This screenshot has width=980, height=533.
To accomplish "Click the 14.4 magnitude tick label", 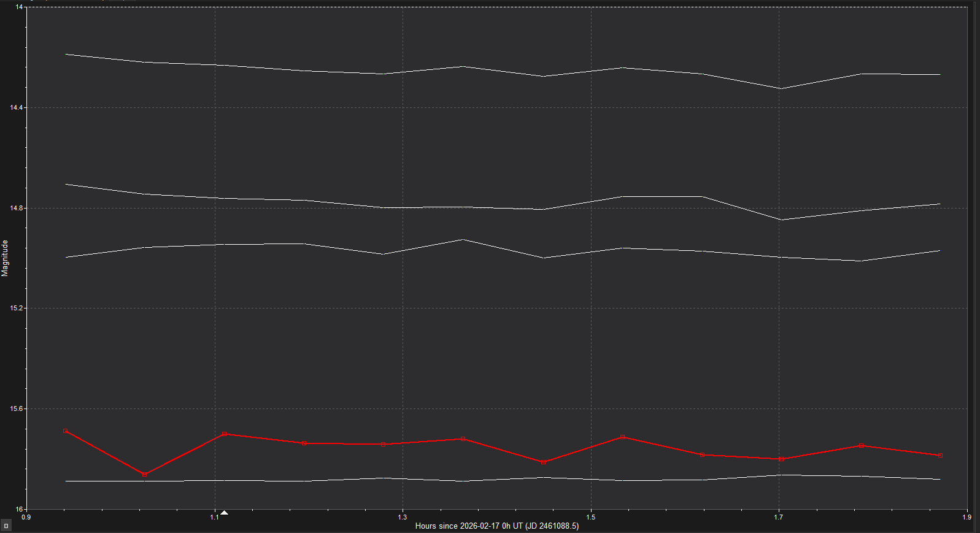I will (16, 108).
